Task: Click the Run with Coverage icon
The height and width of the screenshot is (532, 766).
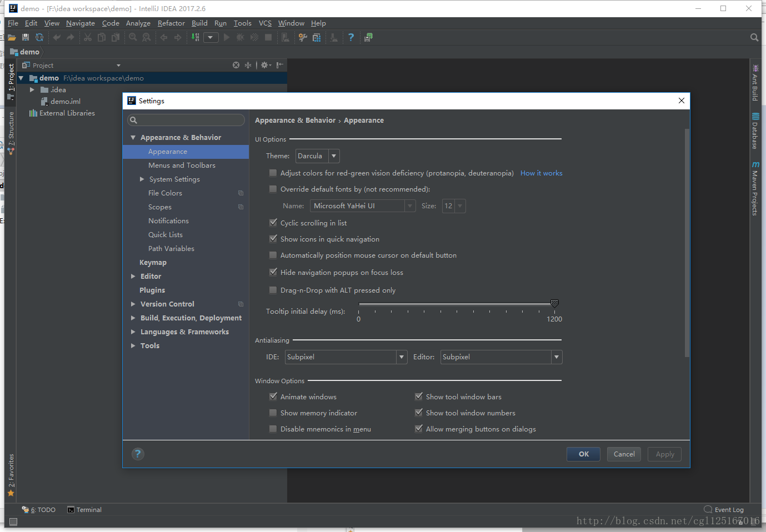Action: [x=254, y=37]
